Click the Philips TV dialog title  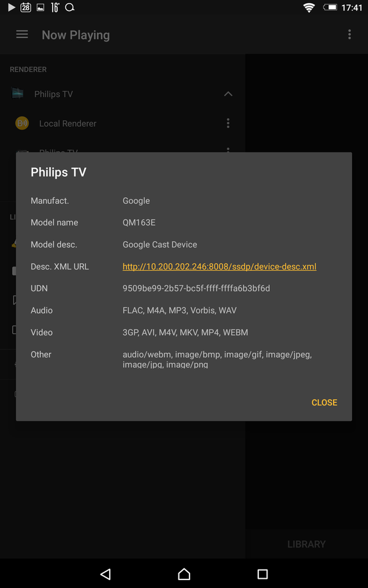point(58,172)
